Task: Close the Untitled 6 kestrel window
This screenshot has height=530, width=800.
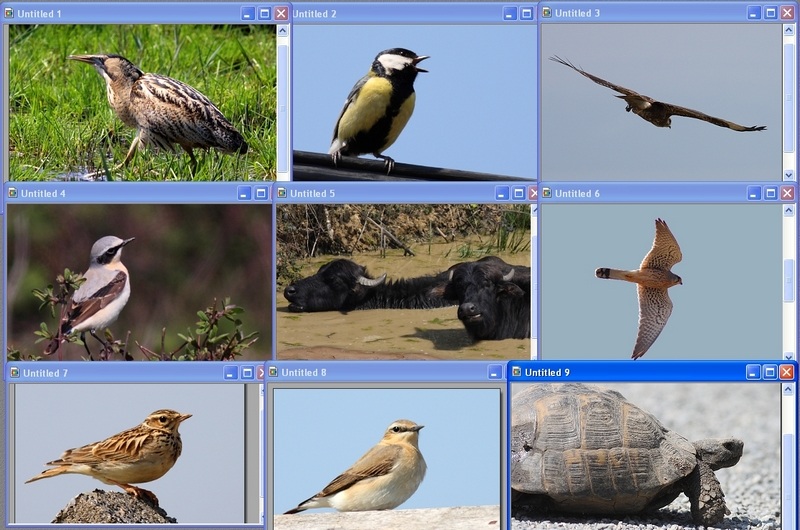Action: [788, 193]
